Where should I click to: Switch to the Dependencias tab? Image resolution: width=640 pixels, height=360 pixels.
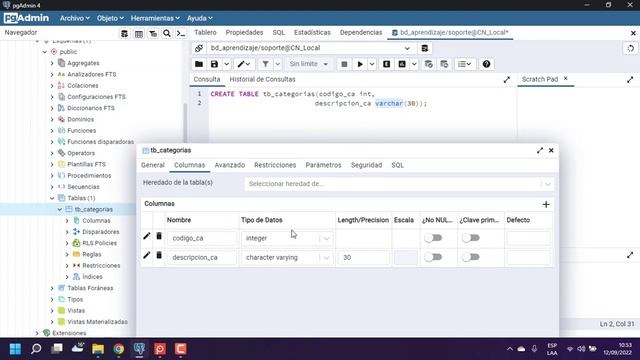click(x=361, y=32)
